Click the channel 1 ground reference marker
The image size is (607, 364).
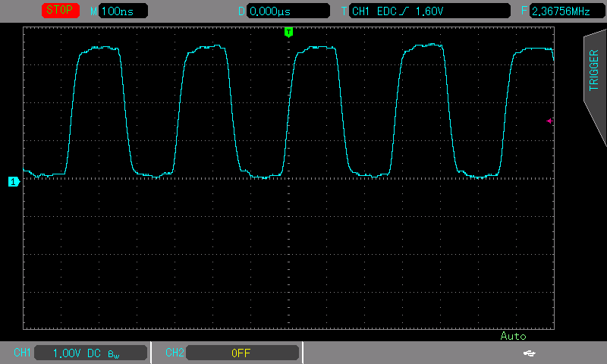[x=12, y=181]
